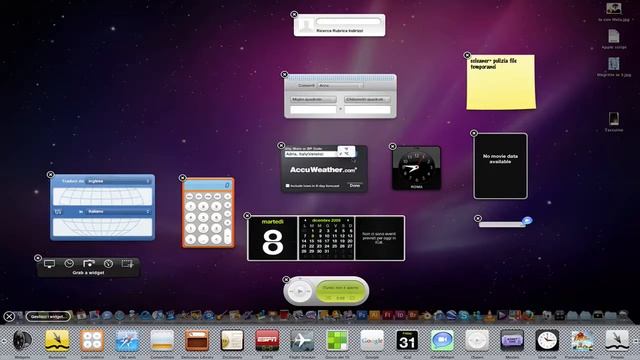Viewport: 640px width, 360px height.
Task: Click the address book widget search field
Action: (348, 21)
